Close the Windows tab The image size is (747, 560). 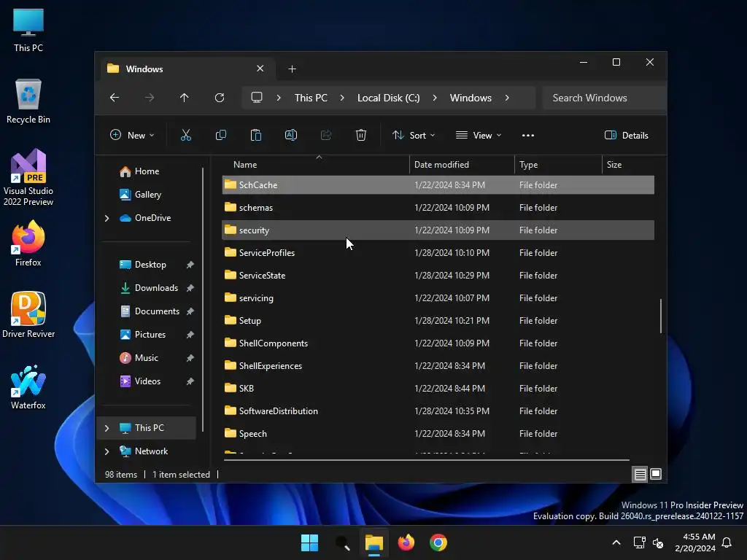pyautogui.click(x=260, y=69)
